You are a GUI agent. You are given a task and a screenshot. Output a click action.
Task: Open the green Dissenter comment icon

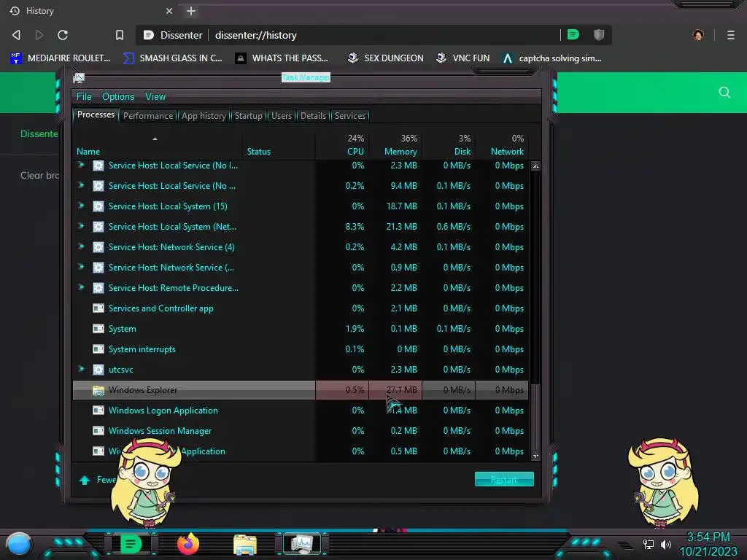coord(573,34)
